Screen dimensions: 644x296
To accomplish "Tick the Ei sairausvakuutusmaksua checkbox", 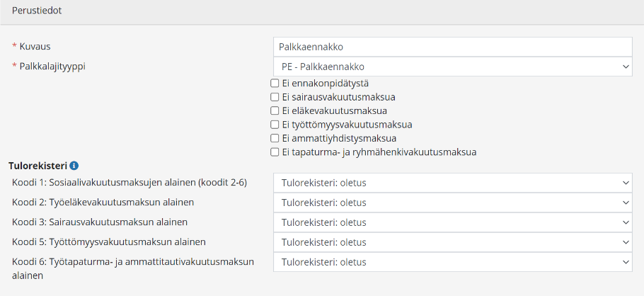I will coord(275,97).
